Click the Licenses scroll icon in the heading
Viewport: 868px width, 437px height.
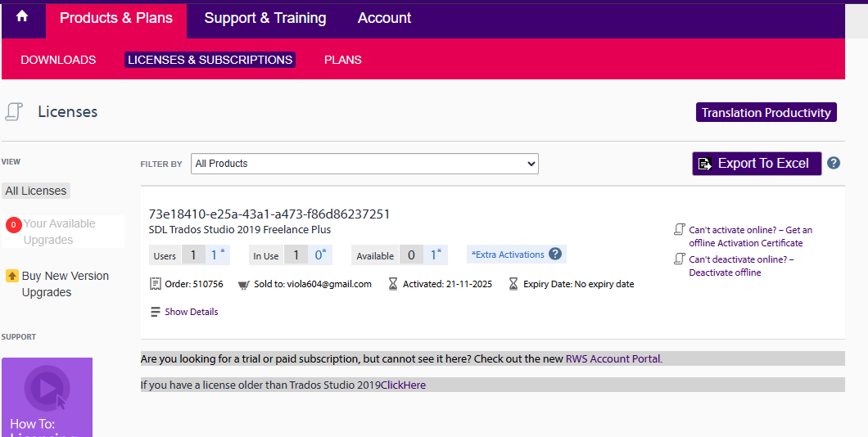(15, 112)
